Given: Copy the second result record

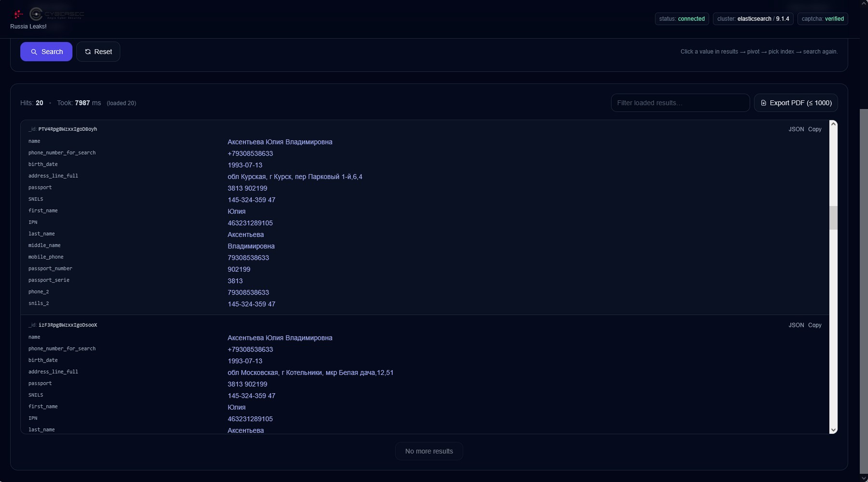Looking at the screenshot, I should 814,325.
